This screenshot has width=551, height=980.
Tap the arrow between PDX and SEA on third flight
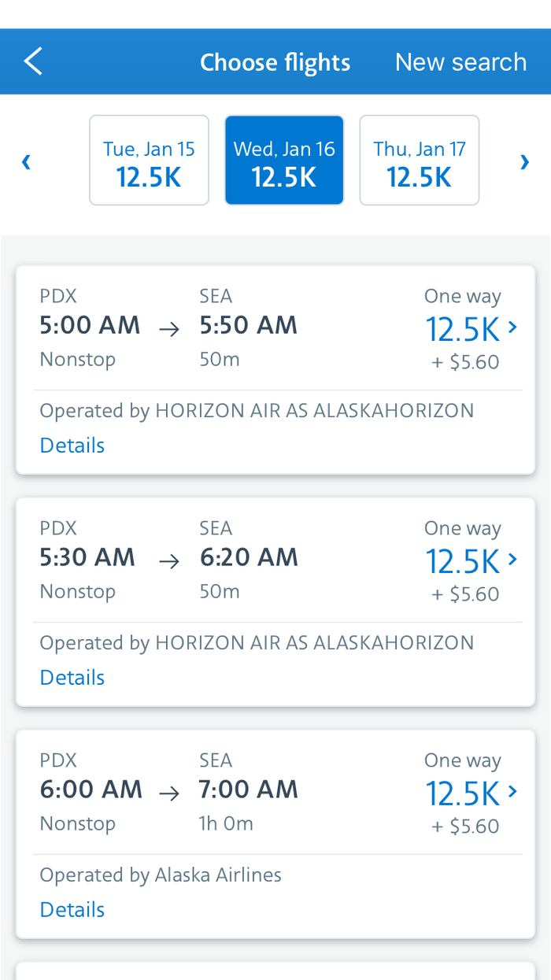coord(168,793)
